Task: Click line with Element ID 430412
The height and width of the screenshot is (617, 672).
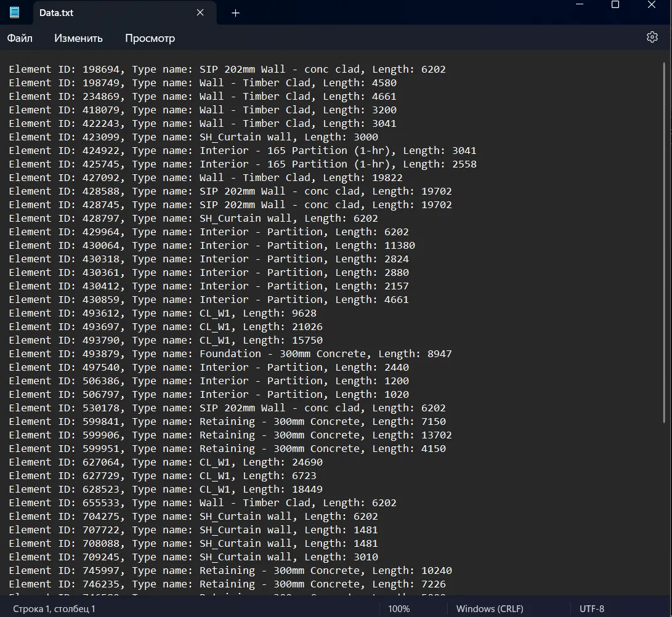Action: tap(209, 286)
